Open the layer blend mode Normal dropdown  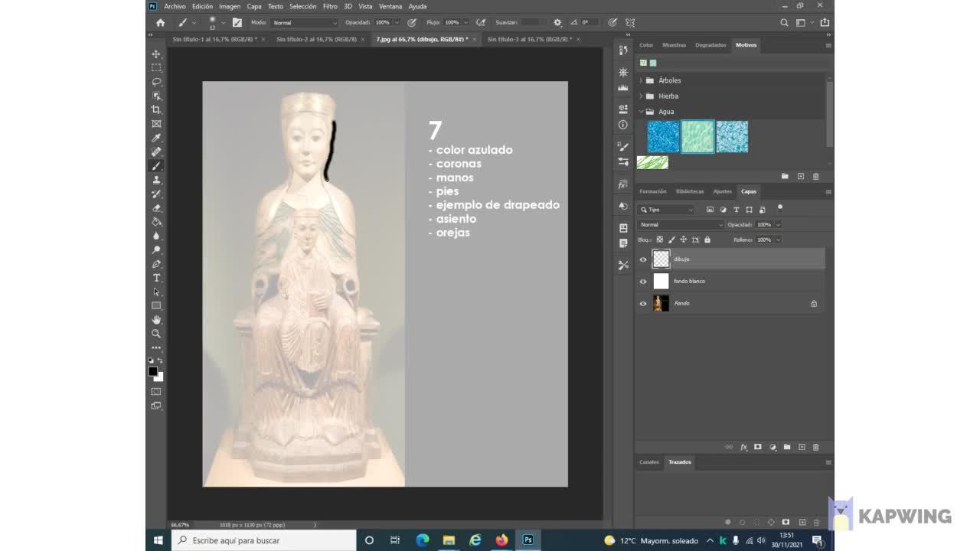click(x=681, y=224)
